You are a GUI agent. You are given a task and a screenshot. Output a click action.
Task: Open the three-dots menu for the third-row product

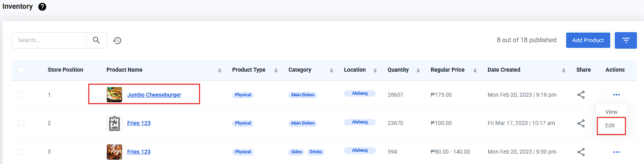[x=616, y=152]
